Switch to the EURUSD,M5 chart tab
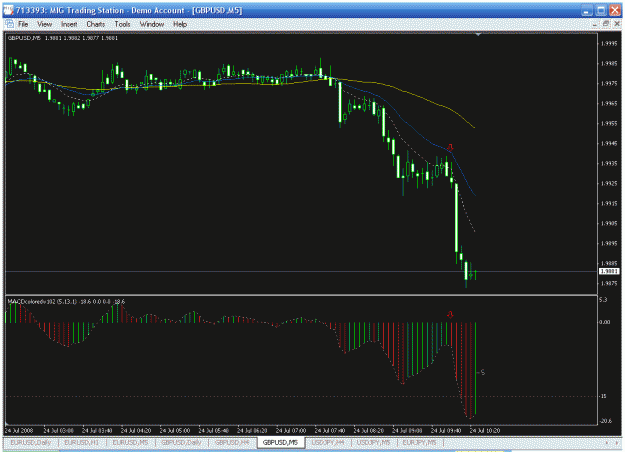The width and height of the screenshot is (625, 452). point(130,442)
